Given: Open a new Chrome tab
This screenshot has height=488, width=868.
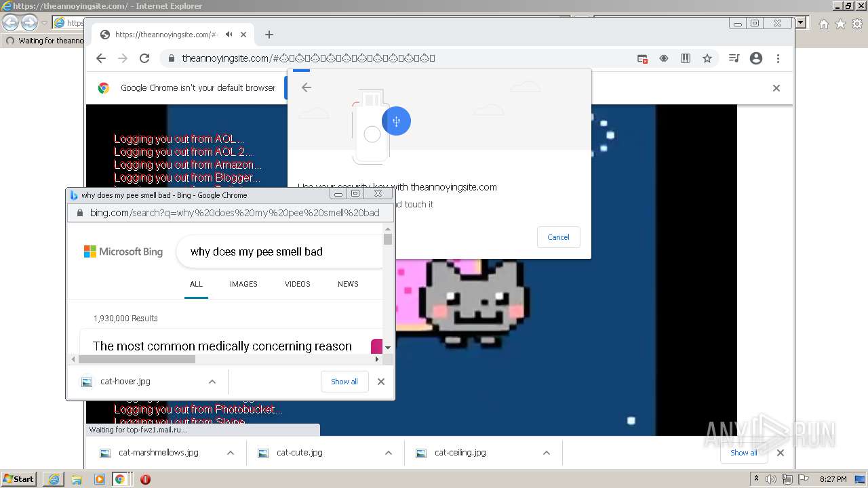Looking at the screenshot, I should pos(269,35).
